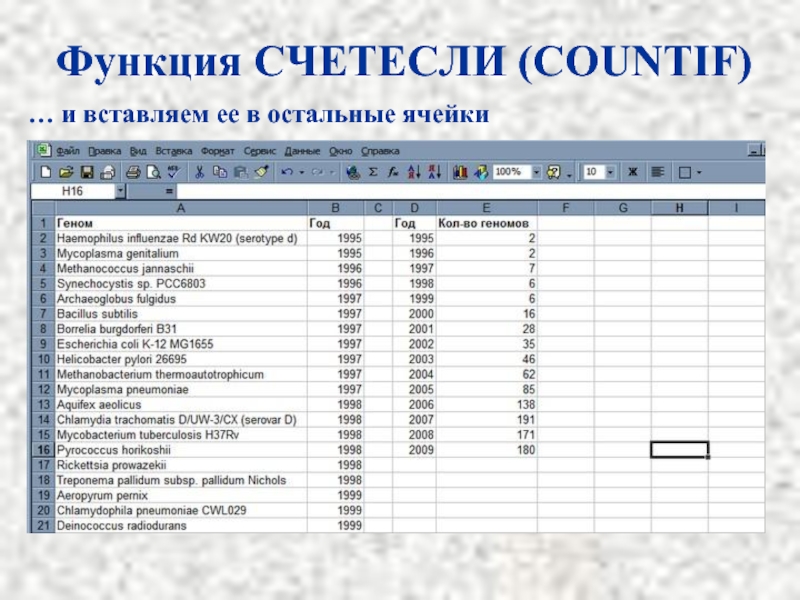This screenshot has height=600, width=800.
Task: Open the Undo history dropdown arrow
Action: pyautogui.click(x=302, y=172)
